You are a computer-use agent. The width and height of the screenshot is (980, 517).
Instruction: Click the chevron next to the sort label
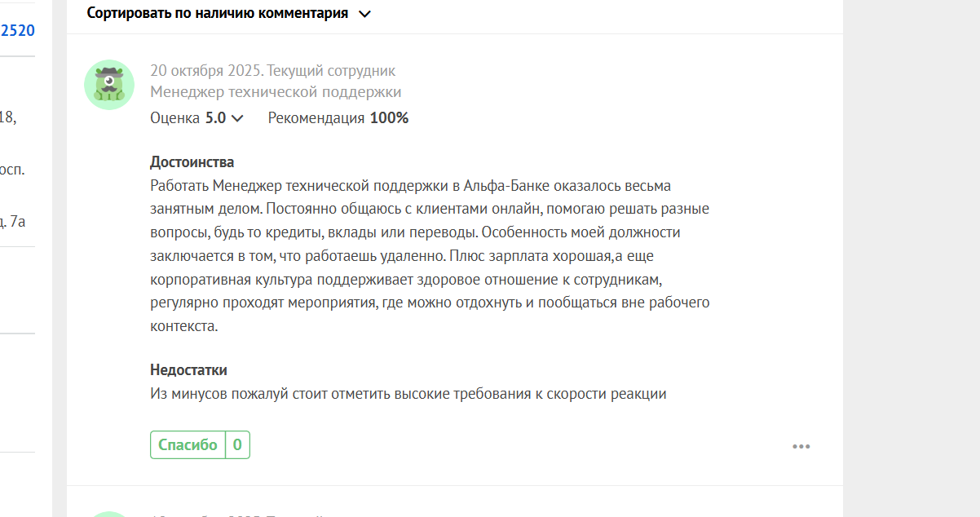coord(364,14)
